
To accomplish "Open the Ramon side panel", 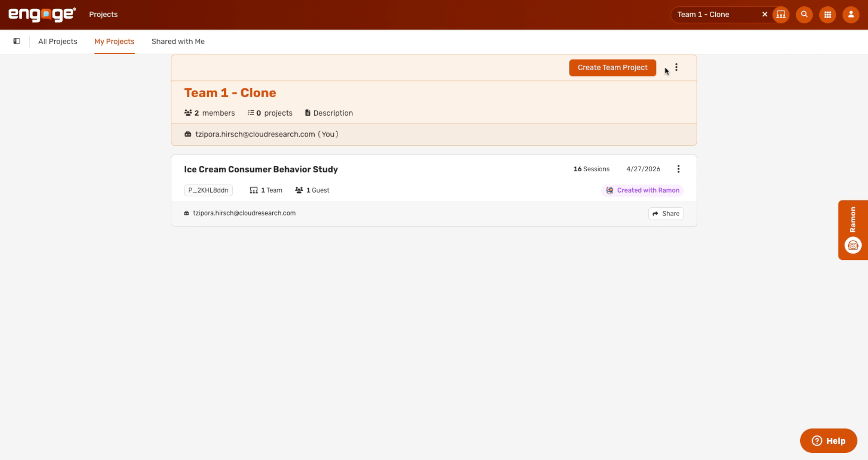I will pyautogui.click(x=853, y=230).
